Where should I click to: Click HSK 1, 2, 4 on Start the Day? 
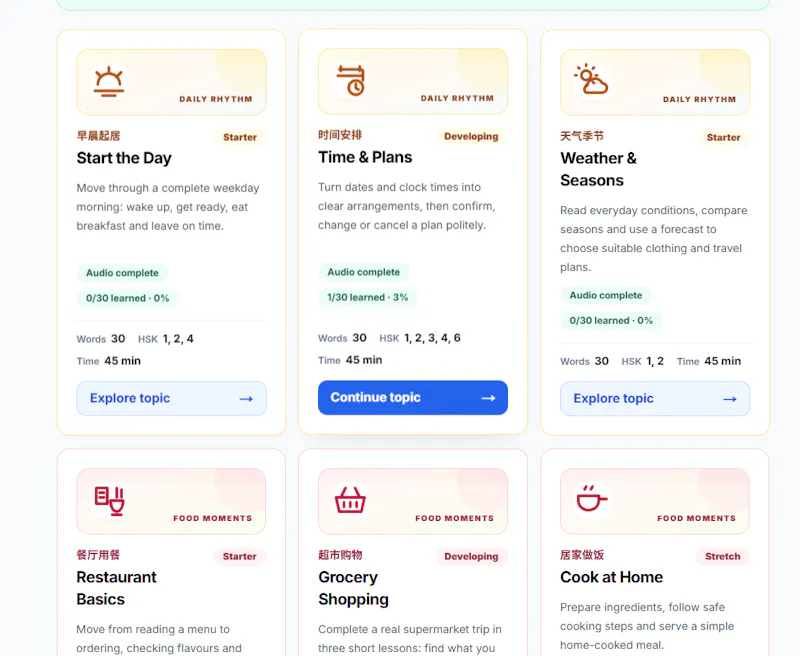pyautogui.click(x=166, y=339)
